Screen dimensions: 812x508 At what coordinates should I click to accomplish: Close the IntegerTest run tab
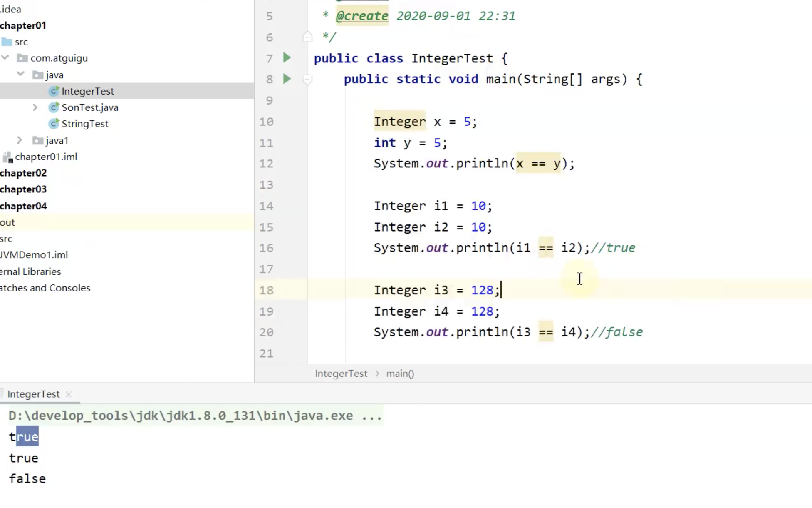pos(69,394)
